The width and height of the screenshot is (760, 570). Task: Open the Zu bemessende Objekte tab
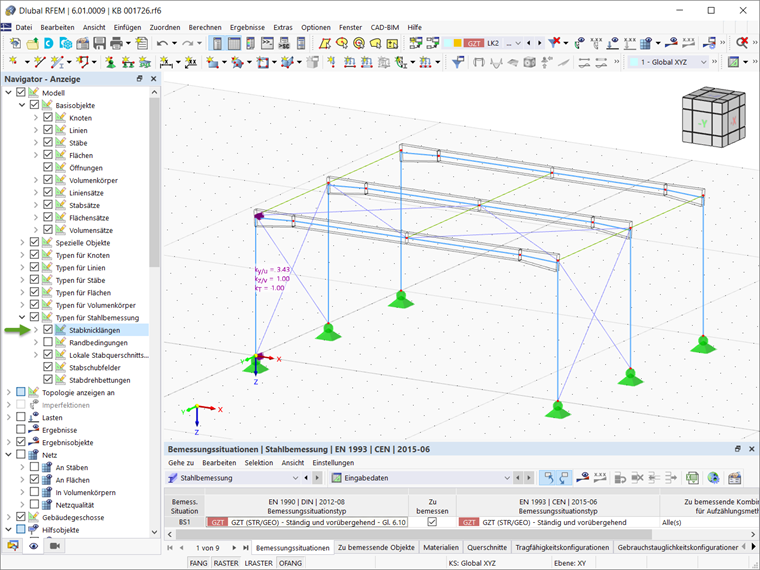pos(376,547)
